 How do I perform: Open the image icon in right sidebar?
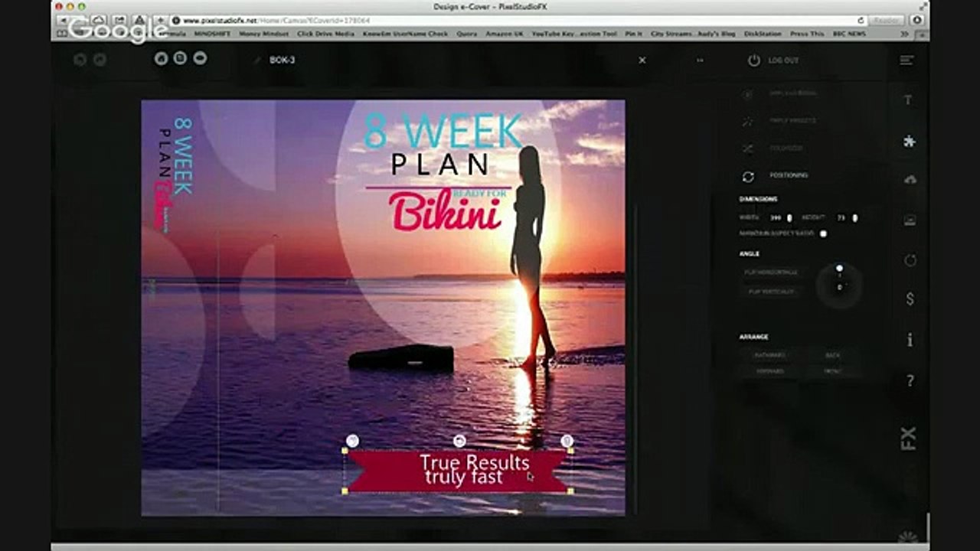(910, 220)
